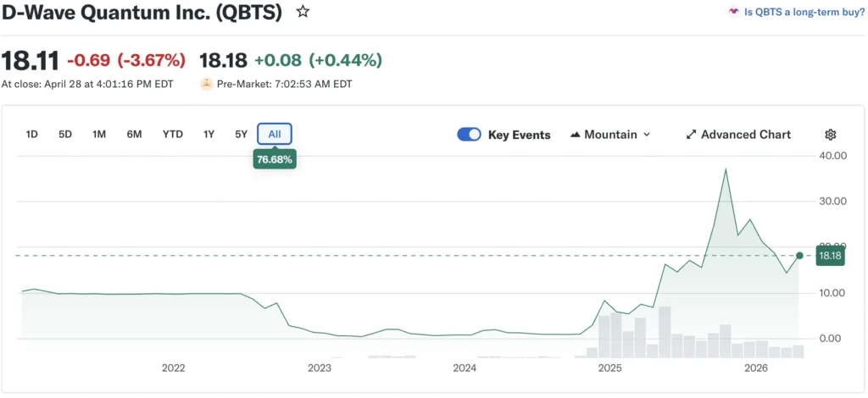Switch chart to 6M range
Viewport: 868px width, 398px height.
(x=134, y=135)
